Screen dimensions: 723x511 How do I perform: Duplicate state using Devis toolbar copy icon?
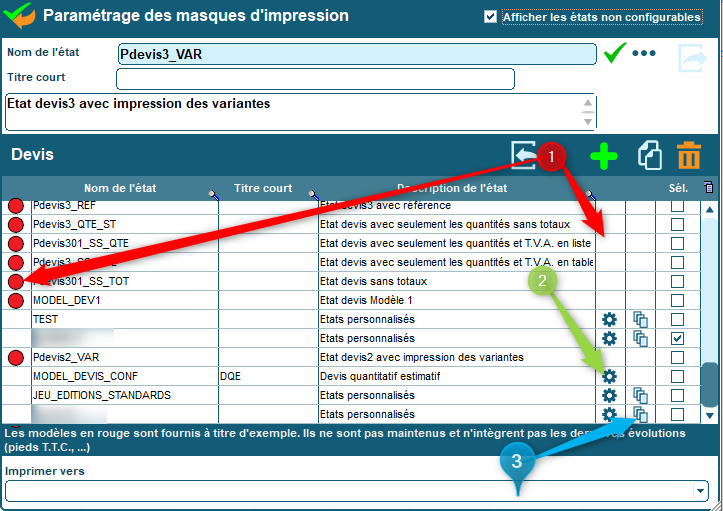[650, 155]
